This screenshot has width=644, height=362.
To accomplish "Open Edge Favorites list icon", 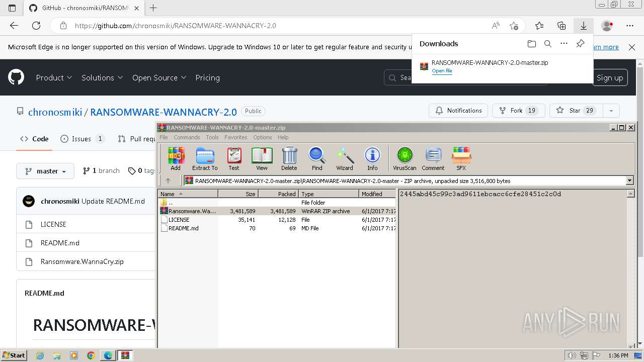I will (x=539, y=26).
